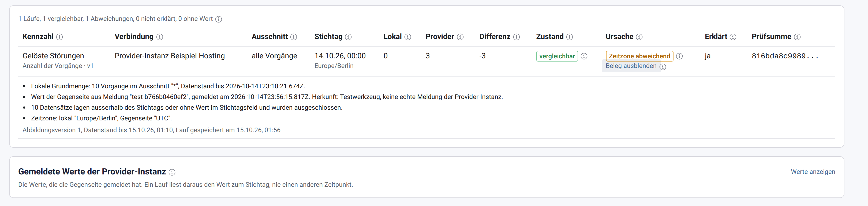Open info icon beside the vergleichbar badge
Viewport: 868px width, 206px height.
click(x=584, y=56)
